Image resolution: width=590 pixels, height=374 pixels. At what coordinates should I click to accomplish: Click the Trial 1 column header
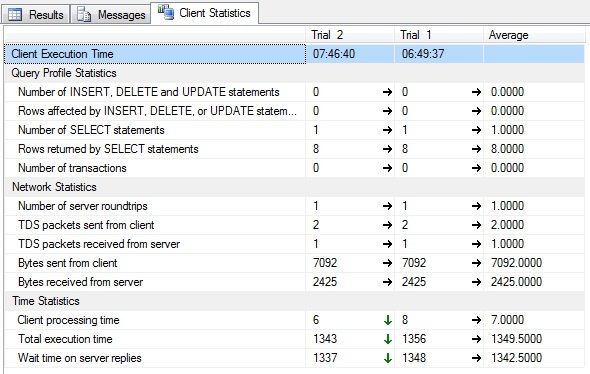tap(439, 35)
